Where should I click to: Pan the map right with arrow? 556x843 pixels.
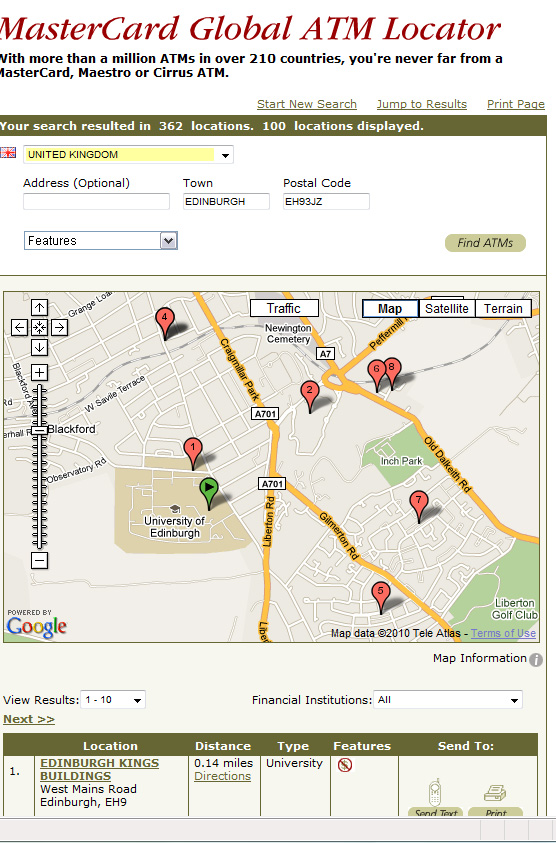[x=59, y=327]
